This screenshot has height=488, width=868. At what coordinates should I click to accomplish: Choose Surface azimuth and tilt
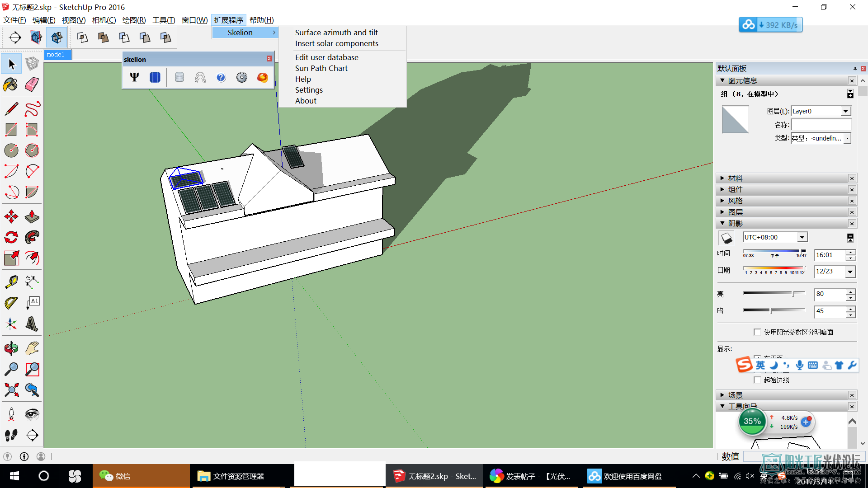336,33
